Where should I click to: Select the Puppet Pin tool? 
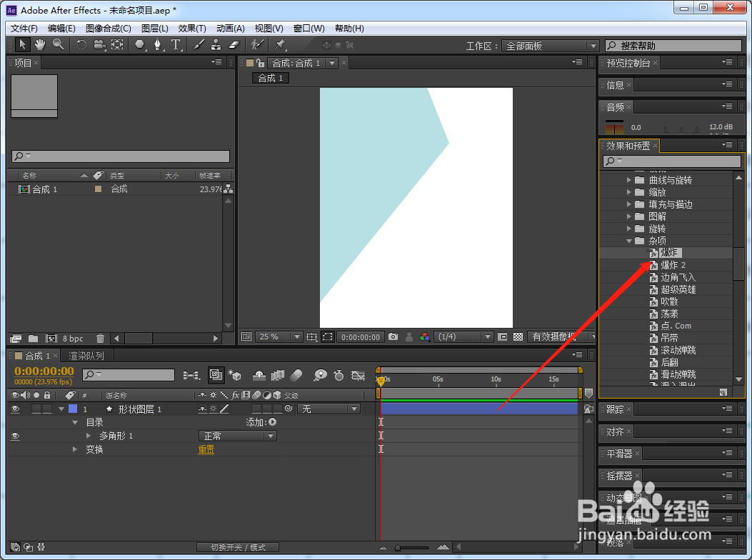[280, 45]
